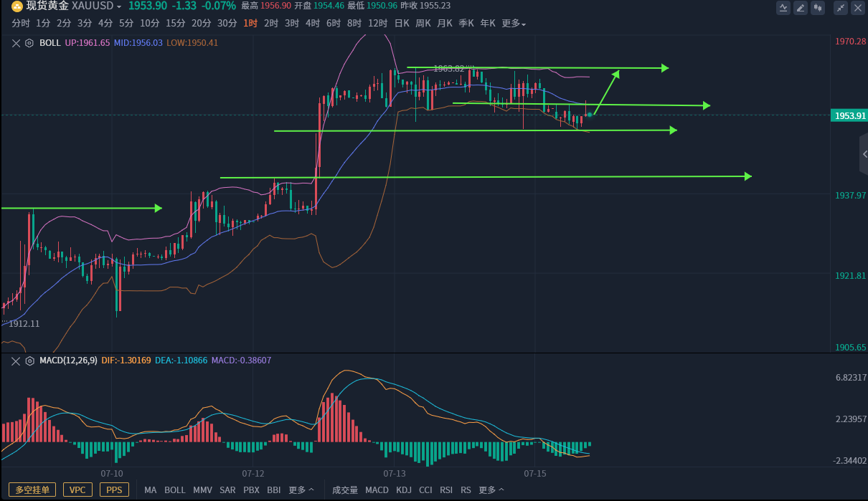Toggle the SAR overlay indicator

(x=227, y=490)
